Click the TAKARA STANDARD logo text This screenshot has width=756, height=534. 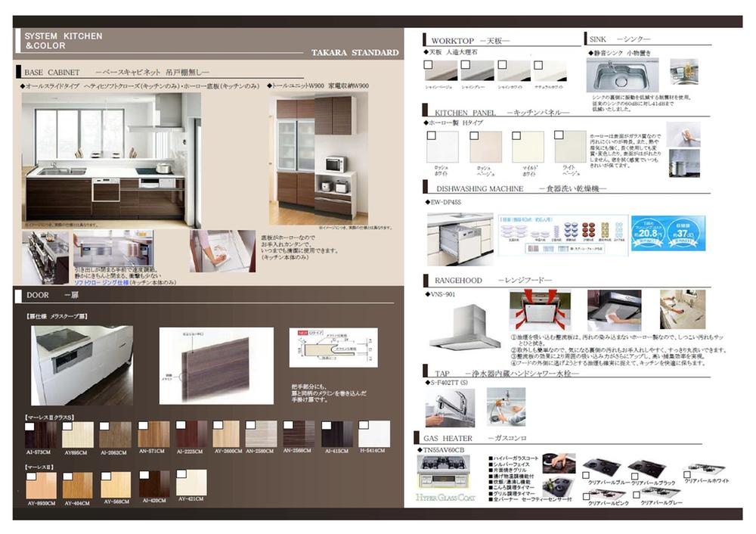click(354, 53)
